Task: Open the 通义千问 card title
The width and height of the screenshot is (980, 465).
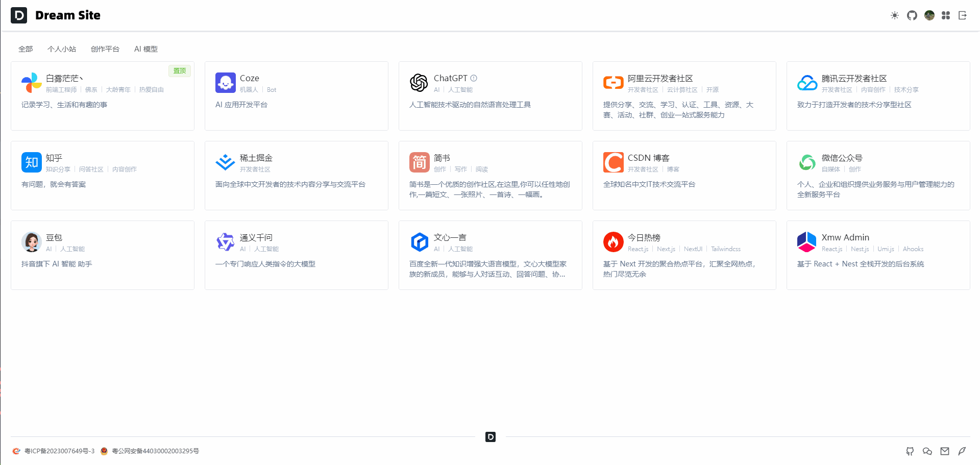Action: click(256, 237)
